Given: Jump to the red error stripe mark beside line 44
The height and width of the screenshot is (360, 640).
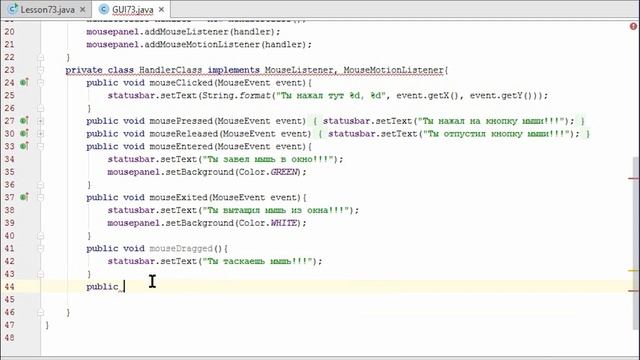Looking at the screenshot, I should coord(633,291).
